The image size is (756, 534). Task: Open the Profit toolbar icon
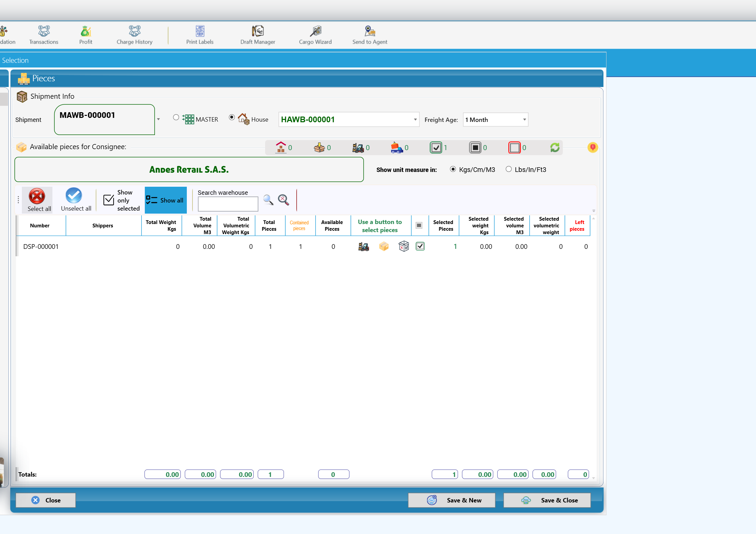click(x=86, y=35)
